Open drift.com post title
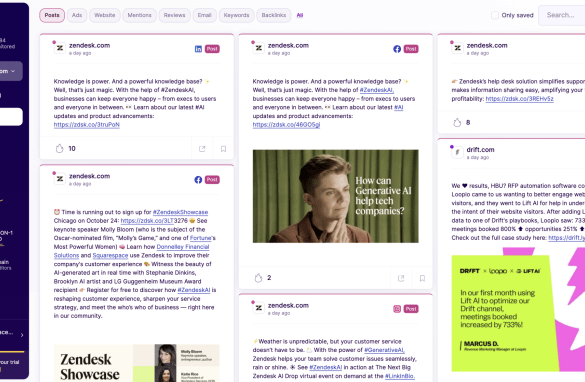This screenshot has width=585, height=382. 480,150
